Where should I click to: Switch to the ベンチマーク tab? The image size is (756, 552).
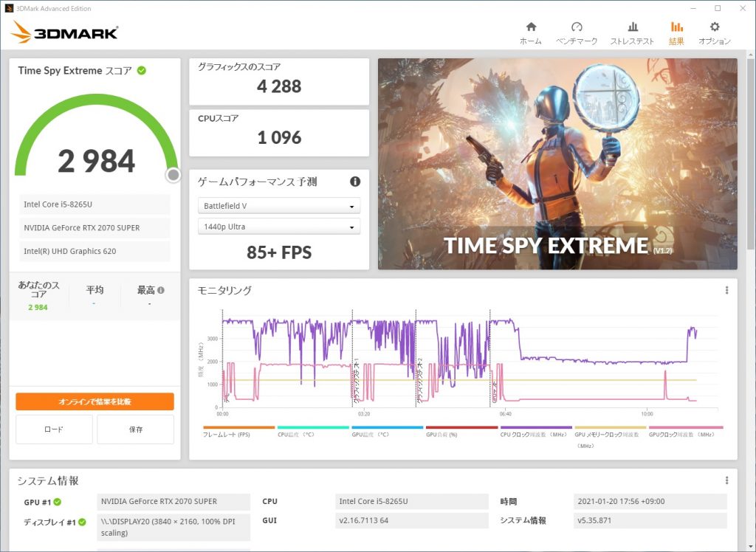point(576,32)
